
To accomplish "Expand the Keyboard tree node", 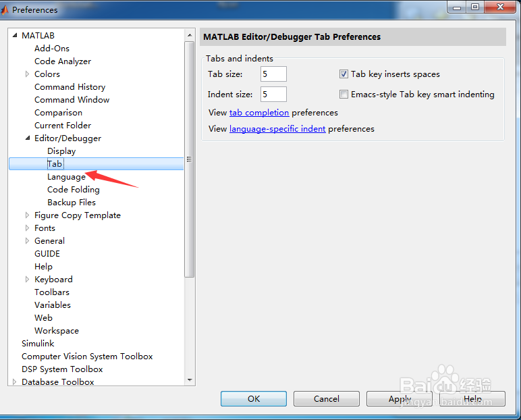I will pos(27,280).
